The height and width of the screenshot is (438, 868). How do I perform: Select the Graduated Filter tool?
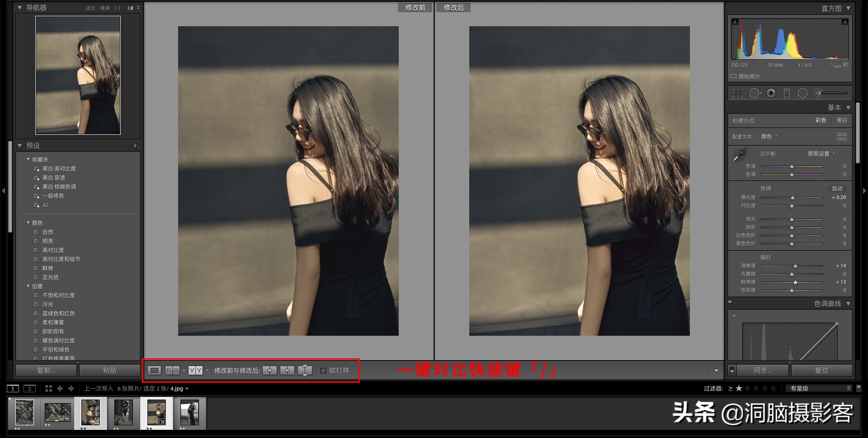(787, 93)
